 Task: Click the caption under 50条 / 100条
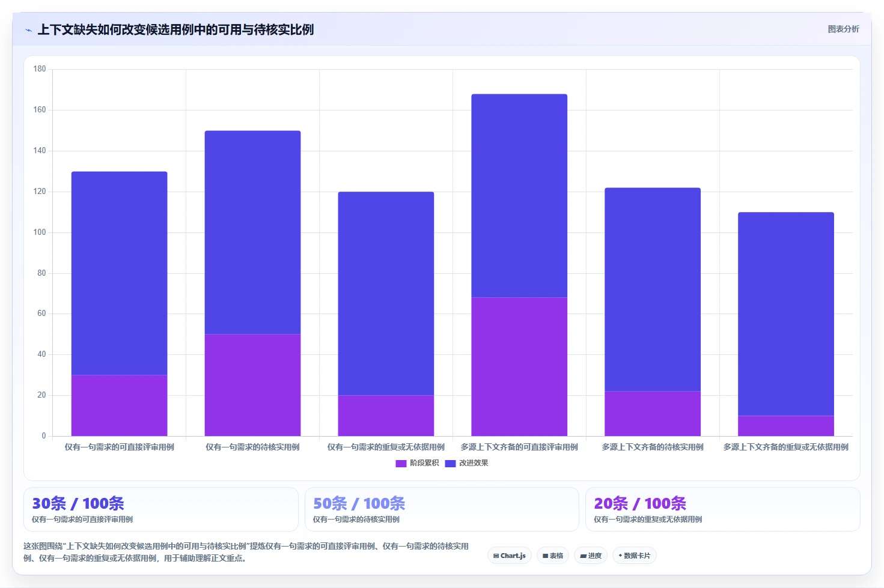click(356, 520)
